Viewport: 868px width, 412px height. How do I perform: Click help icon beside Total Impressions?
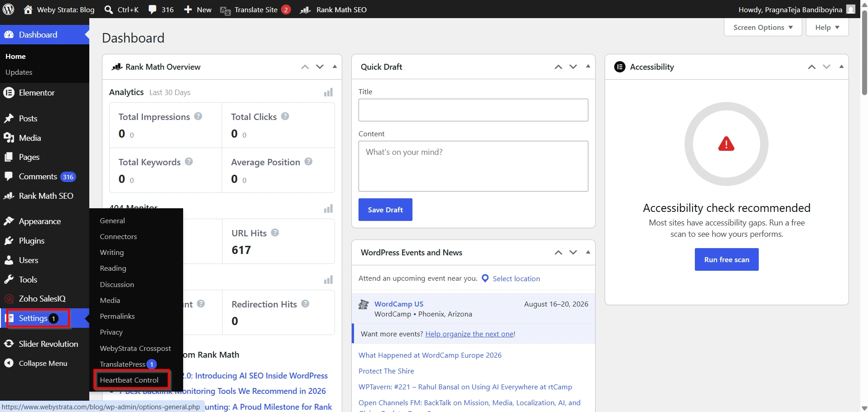(198, 116)
